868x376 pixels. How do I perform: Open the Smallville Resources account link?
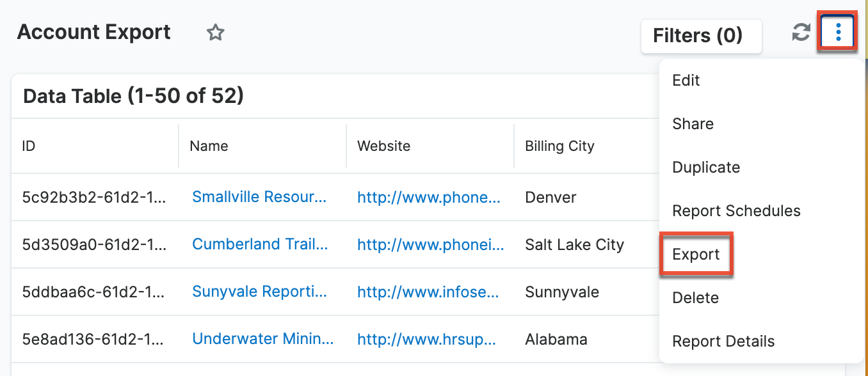[x=259, y=197]
